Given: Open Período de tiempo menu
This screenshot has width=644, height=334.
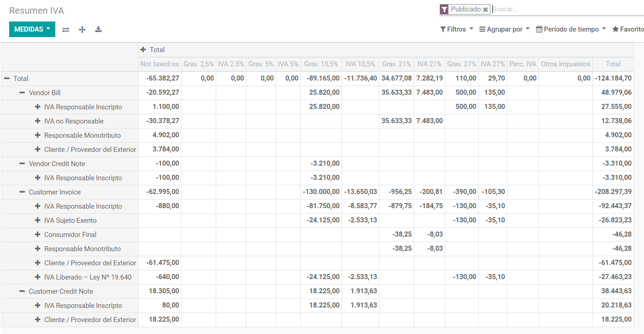Looking at the screenshot, I should (x=570, y=29).
